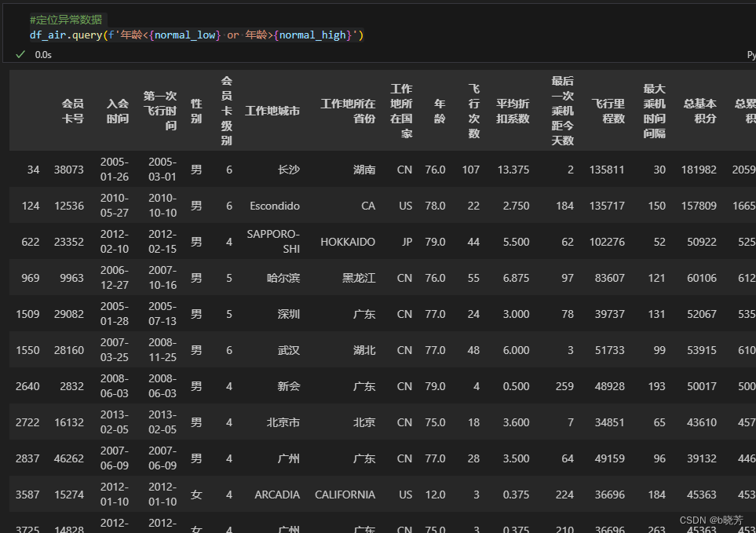Image resolution: width=756 pixels, height=533 pixels.
Task: Click the Python kernel indicator at top right
Action: coord(751,55)
